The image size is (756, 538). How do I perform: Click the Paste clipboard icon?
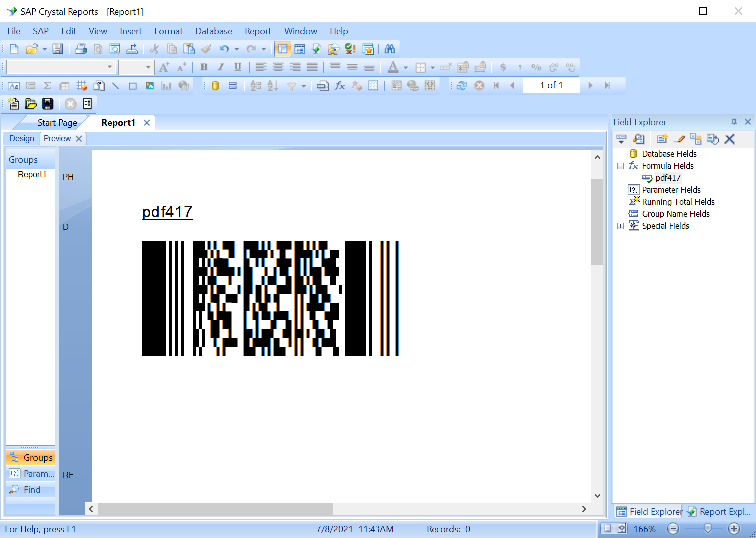pos(189,49)
